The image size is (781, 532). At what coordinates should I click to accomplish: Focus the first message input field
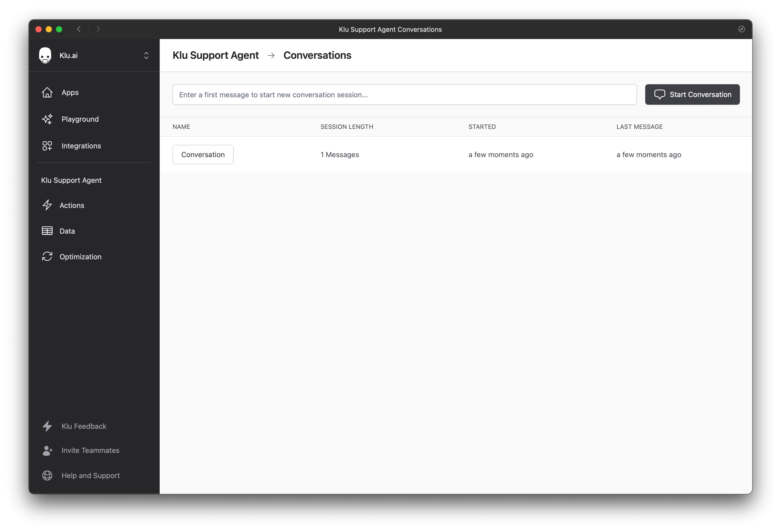coord(405,94)
